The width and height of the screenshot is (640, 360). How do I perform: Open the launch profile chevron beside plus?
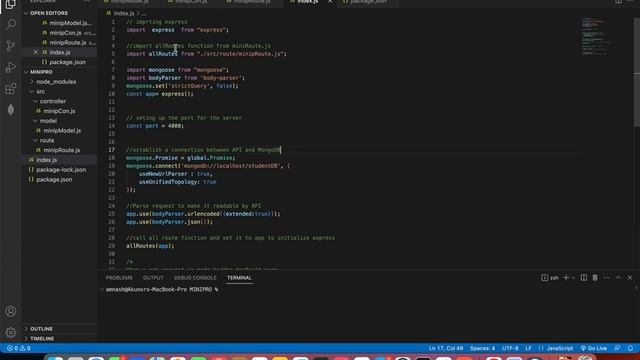[573, 278]
